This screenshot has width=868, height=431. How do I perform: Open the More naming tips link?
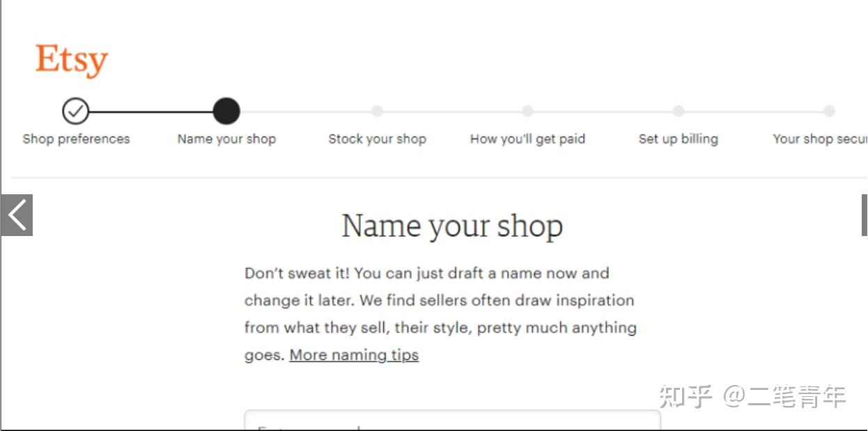354,355
